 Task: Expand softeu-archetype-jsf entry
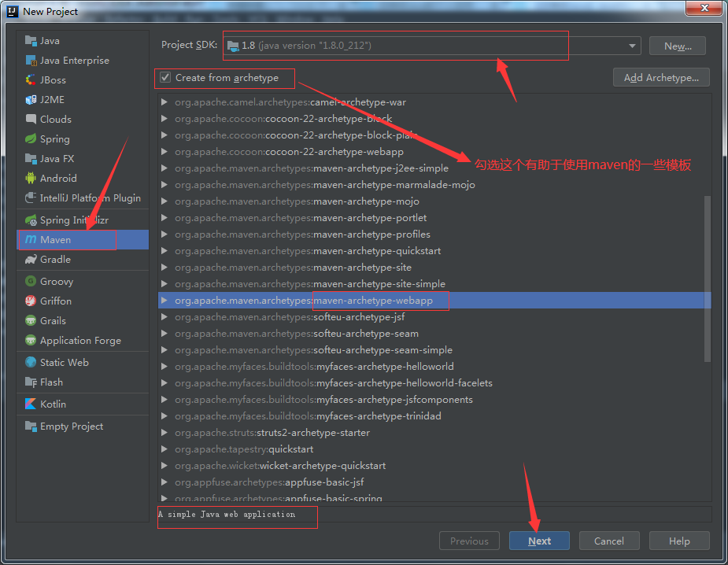click(164, 317)
